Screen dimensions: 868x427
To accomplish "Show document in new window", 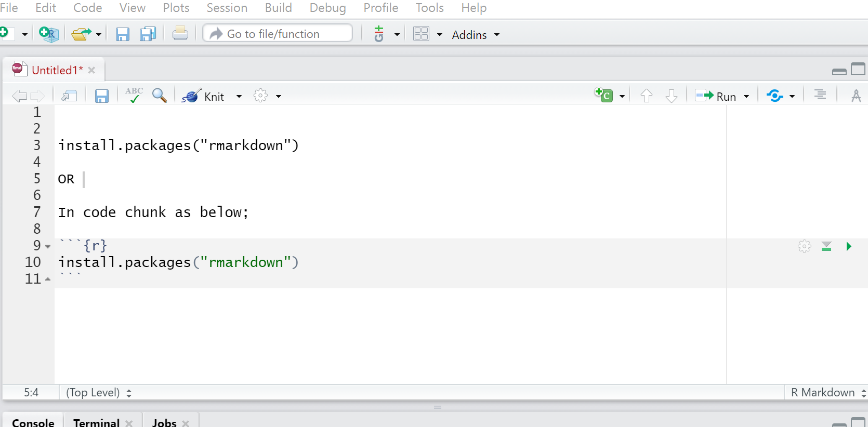I will [x=69, y=96].
